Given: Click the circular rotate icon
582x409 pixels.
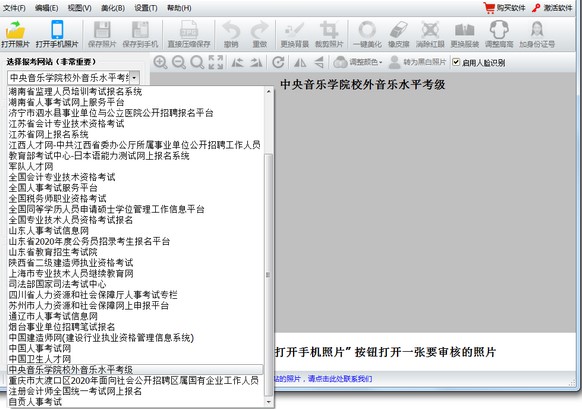Looking at the screenshot, I should (278, 62).
